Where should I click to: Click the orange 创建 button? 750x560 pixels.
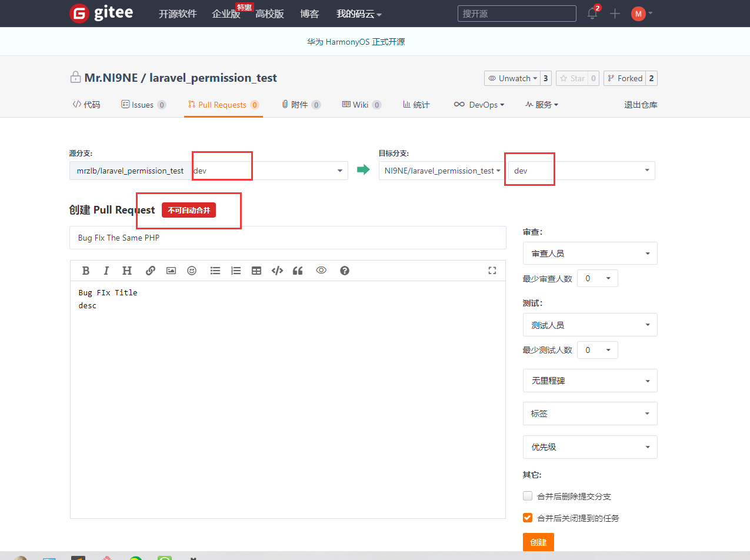pos(538,542)
